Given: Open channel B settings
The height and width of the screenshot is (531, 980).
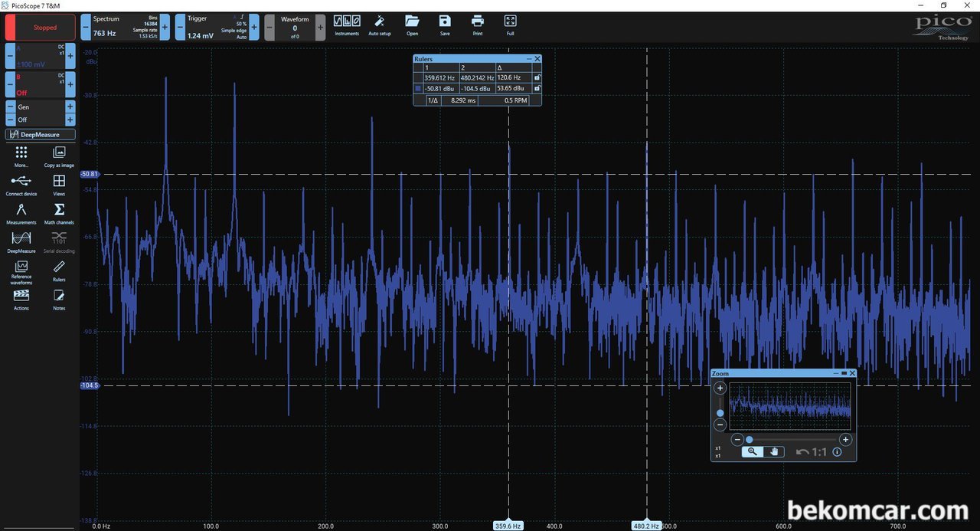Looking at the screenshot, I should [x=41, y=84].
